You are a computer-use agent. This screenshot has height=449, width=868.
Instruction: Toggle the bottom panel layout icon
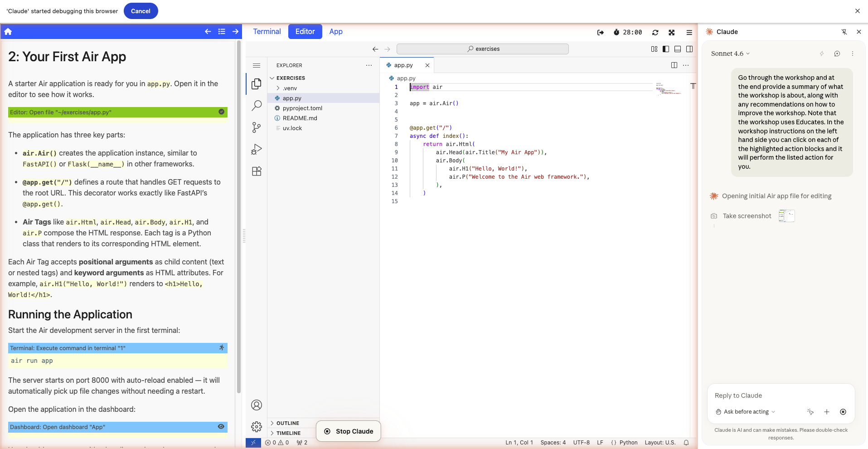pyautogui.click(x=678, y=49)
